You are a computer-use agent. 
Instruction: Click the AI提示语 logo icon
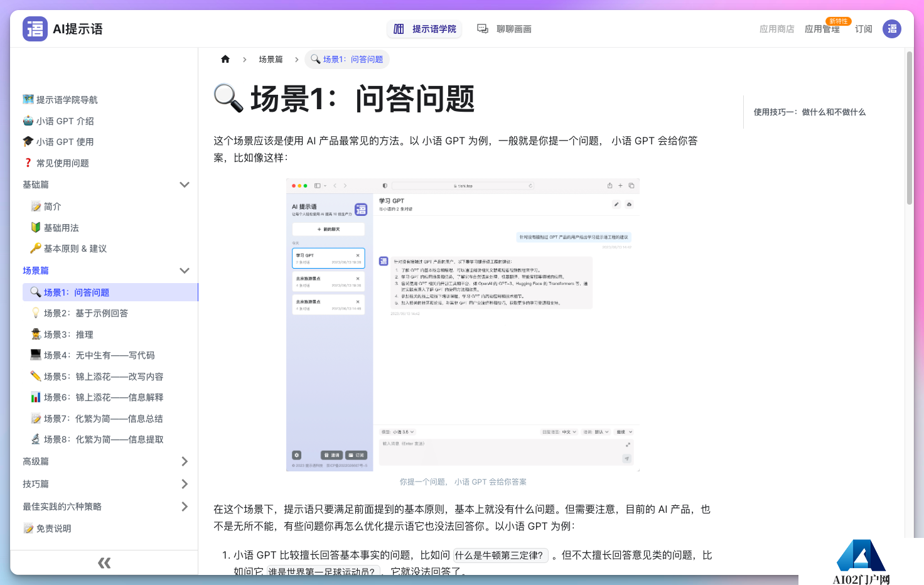35,29
